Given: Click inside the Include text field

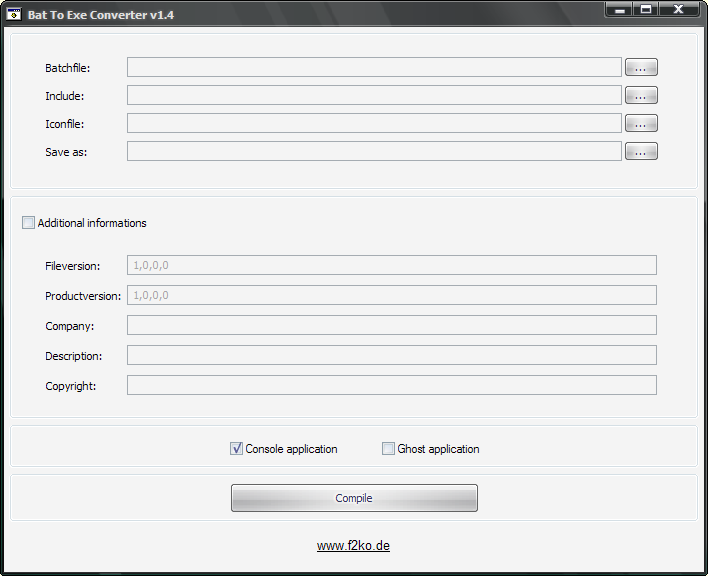Looking at the screenshot, I should (x=374, y=95).
